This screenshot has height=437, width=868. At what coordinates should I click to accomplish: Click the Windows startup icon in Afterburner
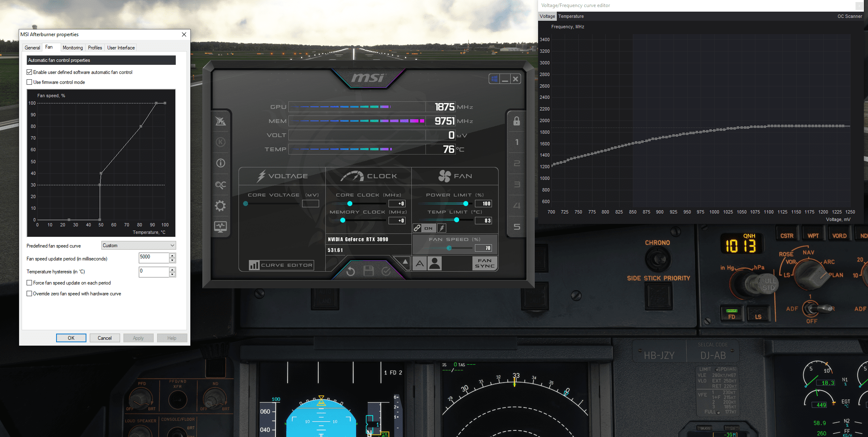pos(494,79)
